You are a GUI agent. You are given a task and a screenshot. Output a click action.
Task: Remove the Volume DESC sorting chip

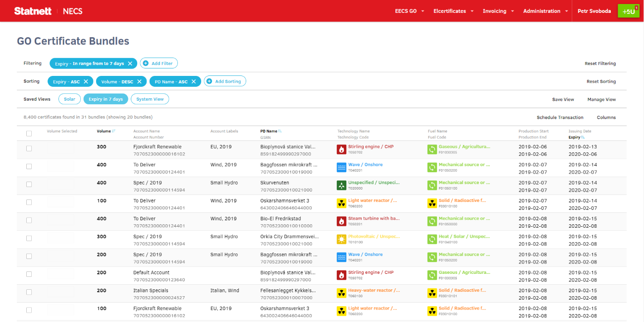click(139, 81)
